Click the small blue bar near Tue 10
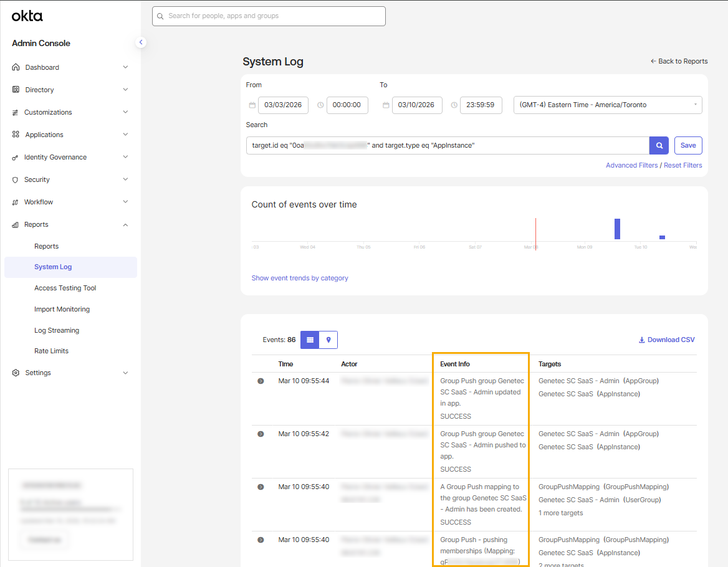Viewport: 728px width, 567px height. click(662, 237)
